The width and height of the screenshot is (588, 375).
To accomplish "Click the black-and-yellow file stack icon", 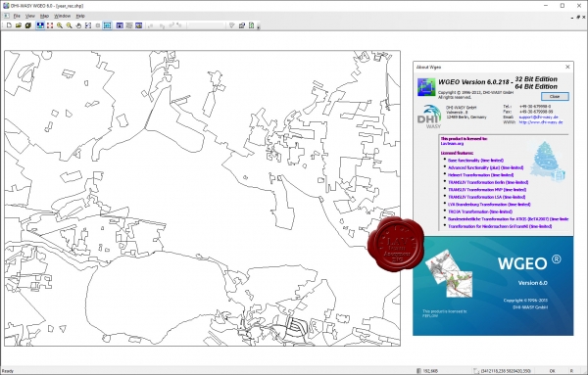I will click(28, 25).
